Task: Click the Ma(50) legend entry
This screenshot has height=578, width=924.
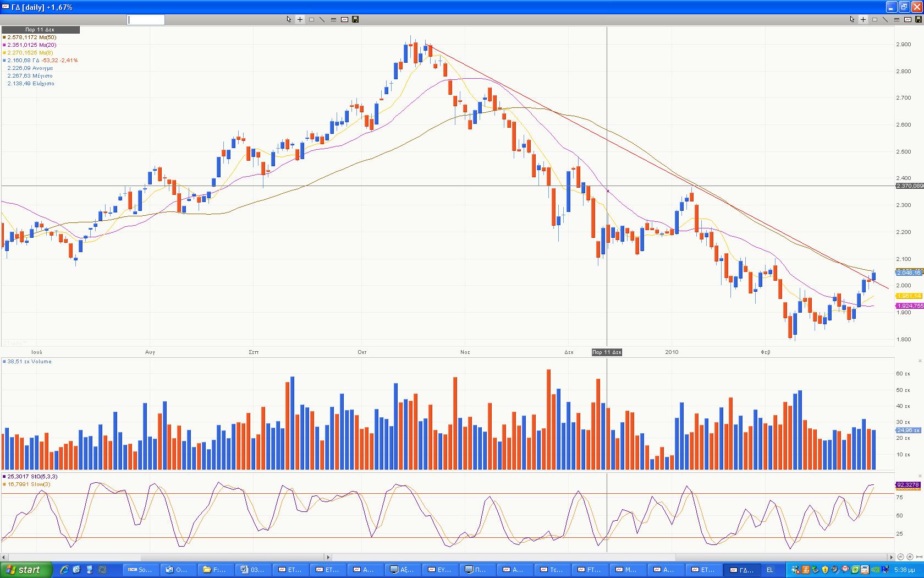Action: tap(30, 37)
